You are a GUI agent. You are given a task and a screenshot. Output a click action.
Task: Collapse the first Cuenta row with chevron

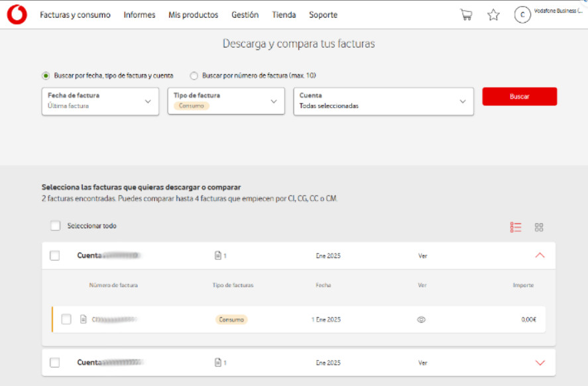point(540,255)
